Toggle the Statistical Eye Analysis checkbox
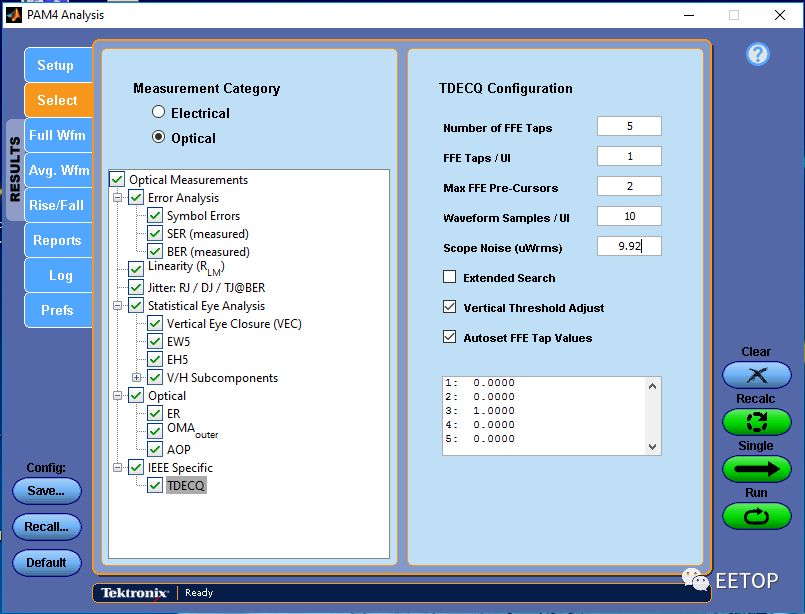The width and height of the screenshot is (805, 614). tap(136, 305)
